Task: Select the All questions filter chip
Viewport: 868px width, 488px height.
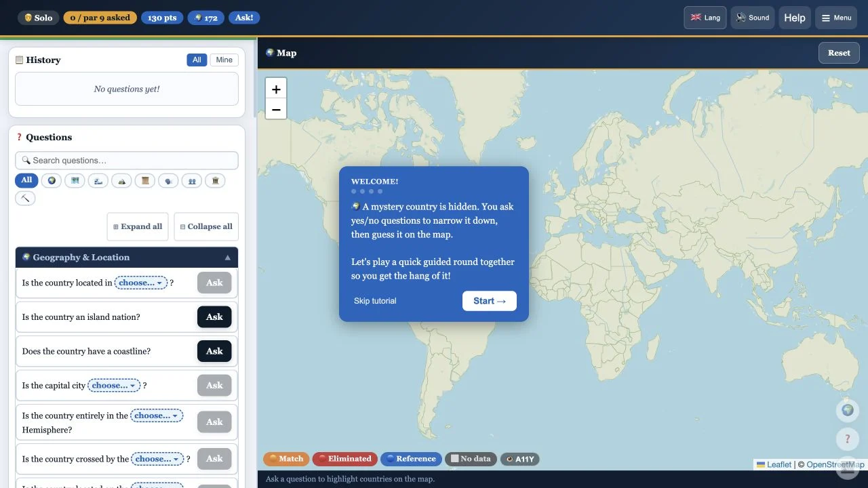Action: 26,180
